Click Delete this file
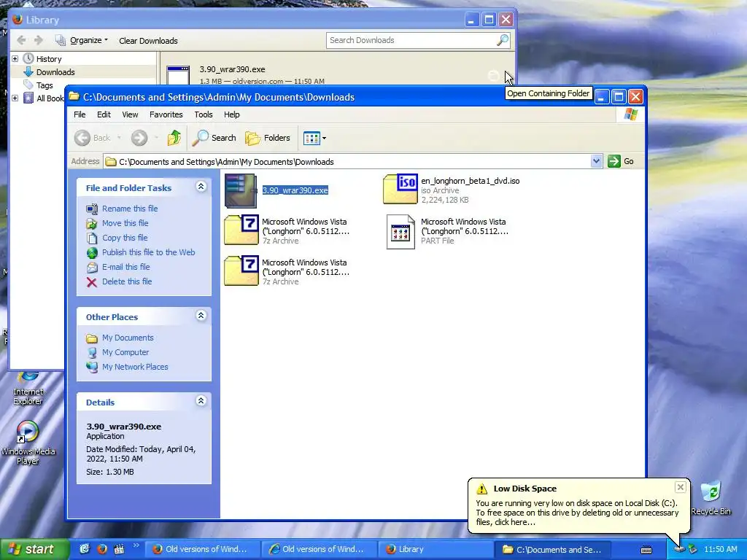This screenshot has width=747, height=560. (x=127, y=281)
